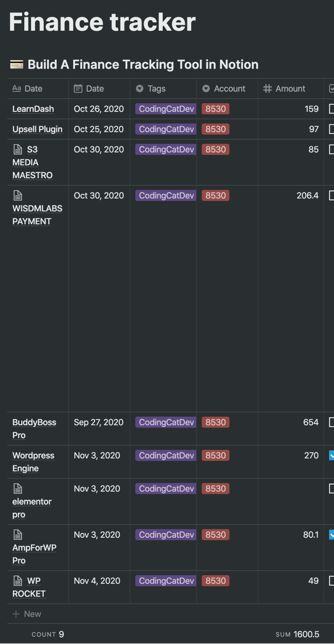Click the page icon beside WP ROCKET
334x644 pixels.
(18, 581)
